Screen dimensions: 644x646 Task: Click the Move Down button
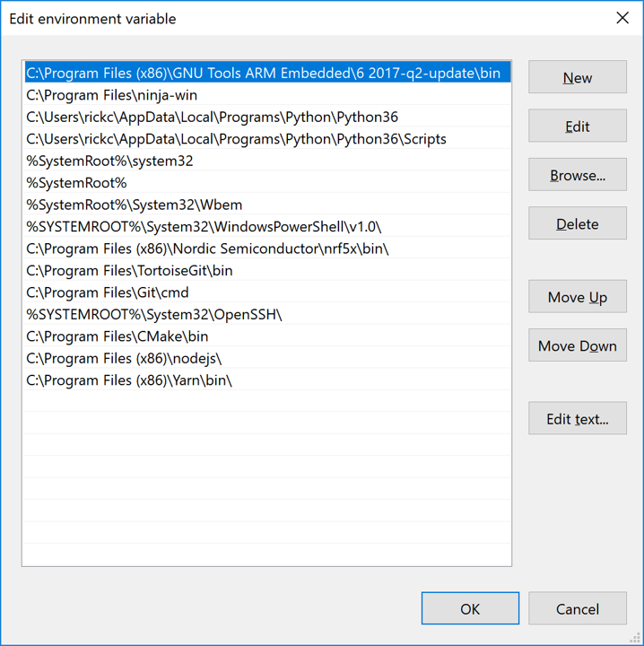click(x=578, y=345)
